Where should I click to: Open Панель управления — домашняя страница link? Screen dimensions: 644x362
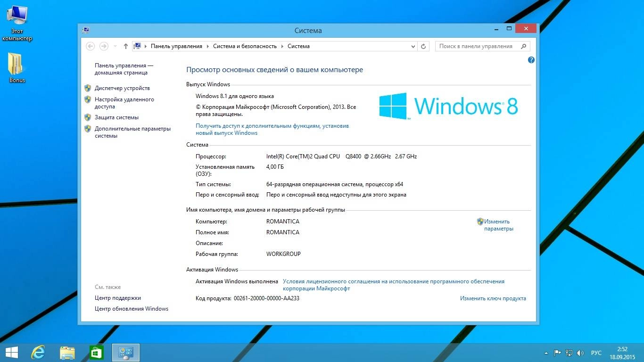[124, 69]
